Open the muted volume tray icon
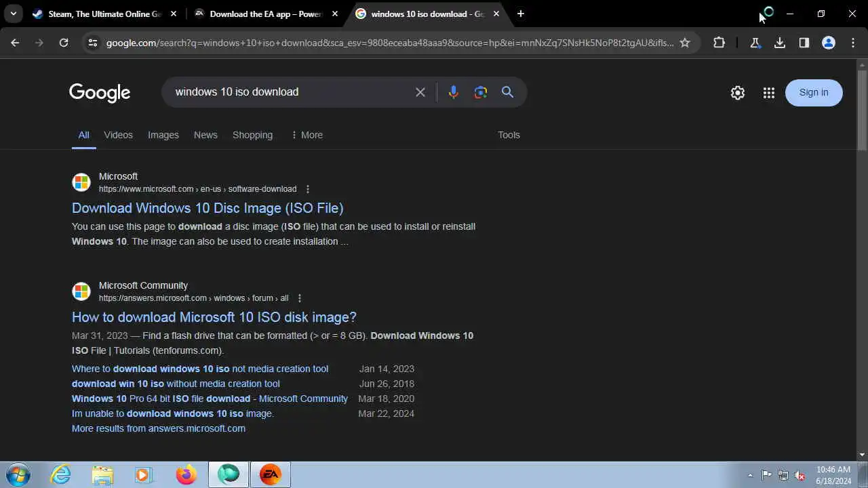The width and height of the screenshot is (868, 488). (800, 475)
